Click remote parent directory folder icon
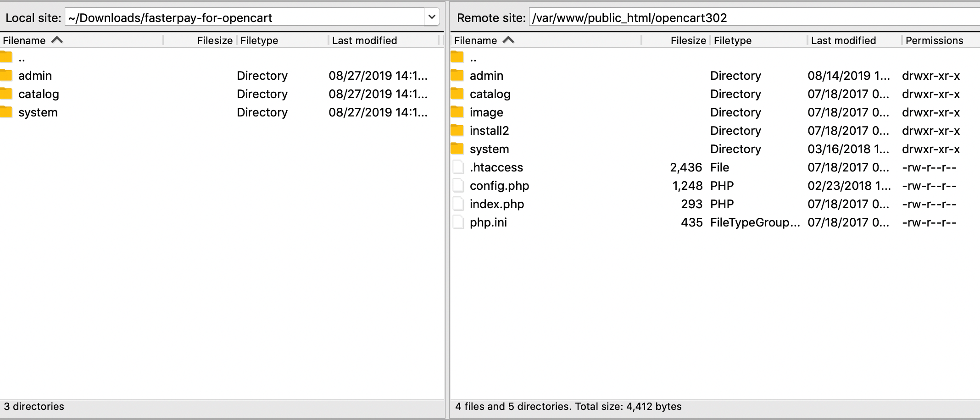980x420 pixels. tap(457, 57)
